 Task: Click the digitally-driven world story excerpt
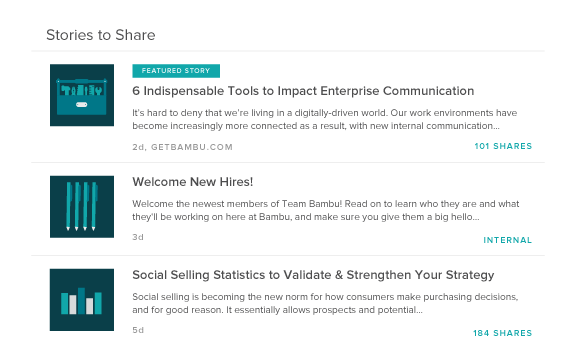tap(324, 119)
